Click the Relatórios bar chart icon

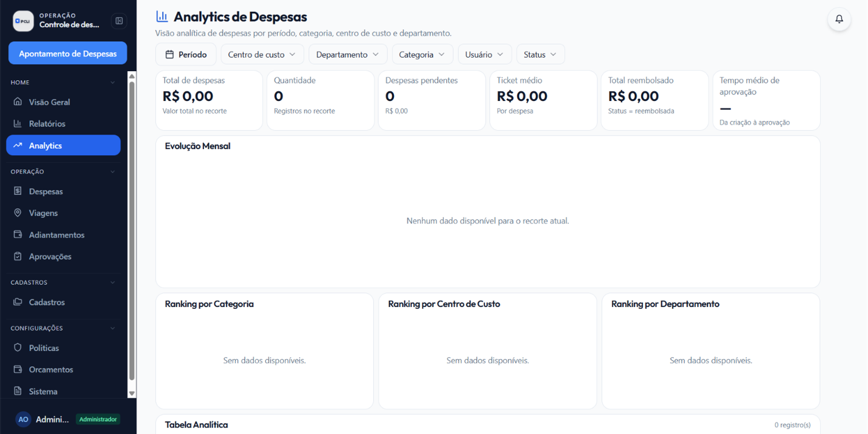point(18,123)
